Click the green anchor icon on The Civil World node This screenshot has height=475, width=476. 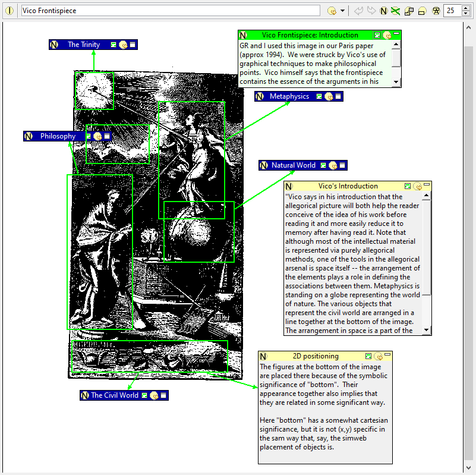point(144,395)
